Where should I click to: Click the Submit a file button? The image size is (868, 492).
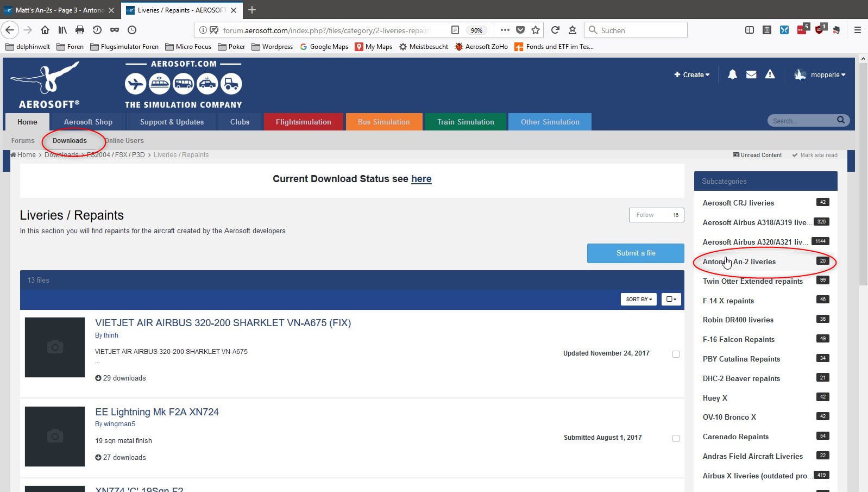(636, 253)
